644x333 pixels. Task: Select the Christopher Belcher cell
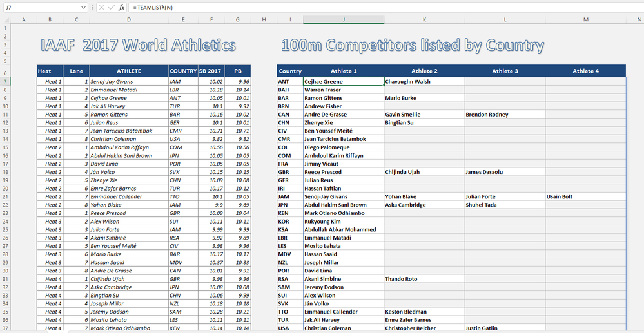[x=424, y=328]
